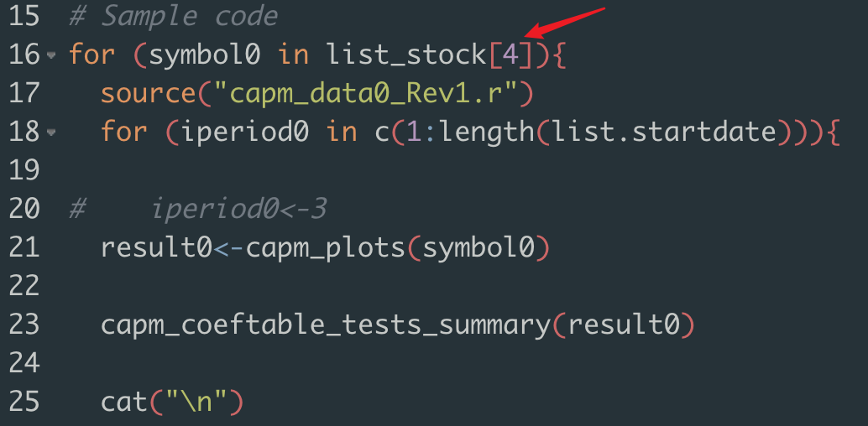
Task: Collapse the fold arrow on line 16
Action: click(52, 56)
